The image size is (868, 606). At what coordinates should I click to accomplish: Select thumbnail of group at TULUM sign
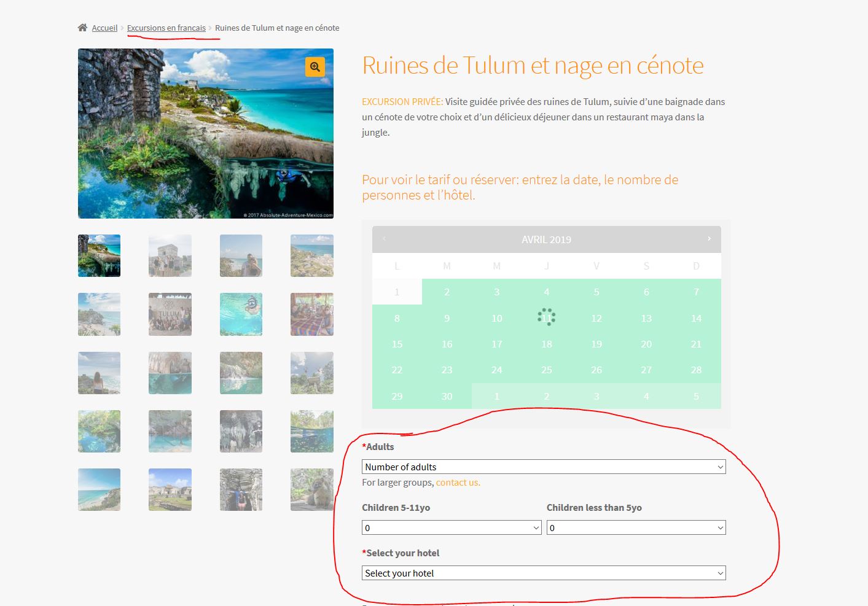pyautogui.click(x=170, y=314)
